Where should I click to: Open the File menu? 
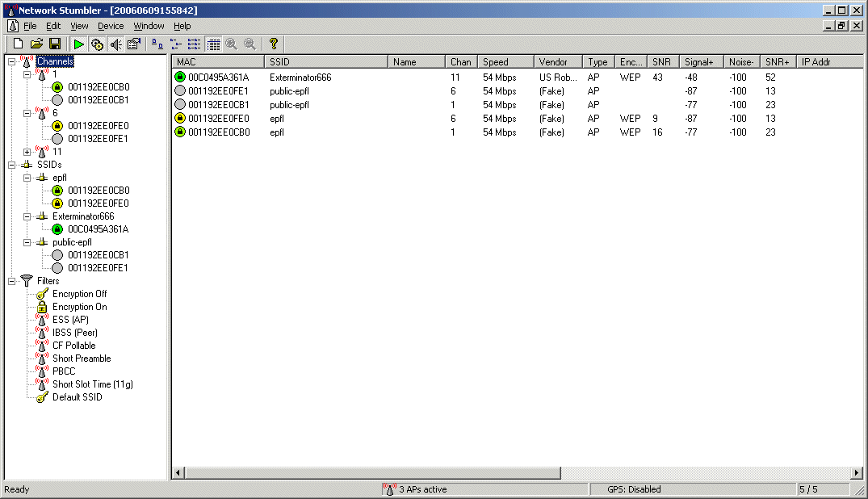coord(30,26)
